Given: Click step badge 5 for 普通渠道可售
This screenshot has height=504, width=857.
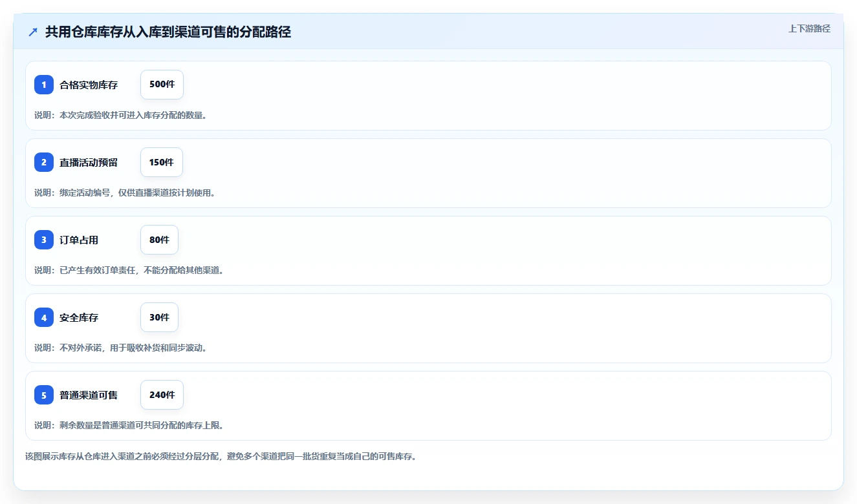Looking at the screenshot, I should (44, 395).
